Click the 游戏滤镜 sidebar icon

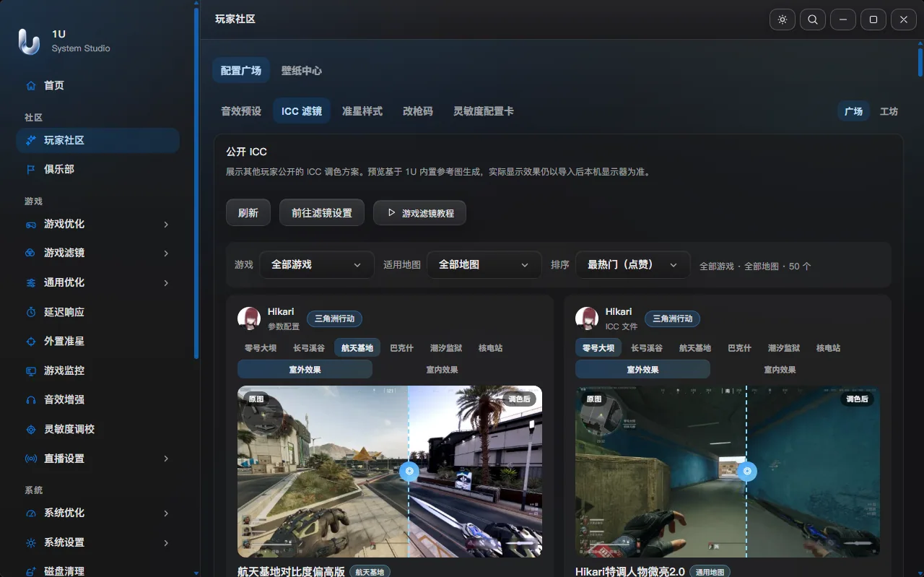coord(30,253)
